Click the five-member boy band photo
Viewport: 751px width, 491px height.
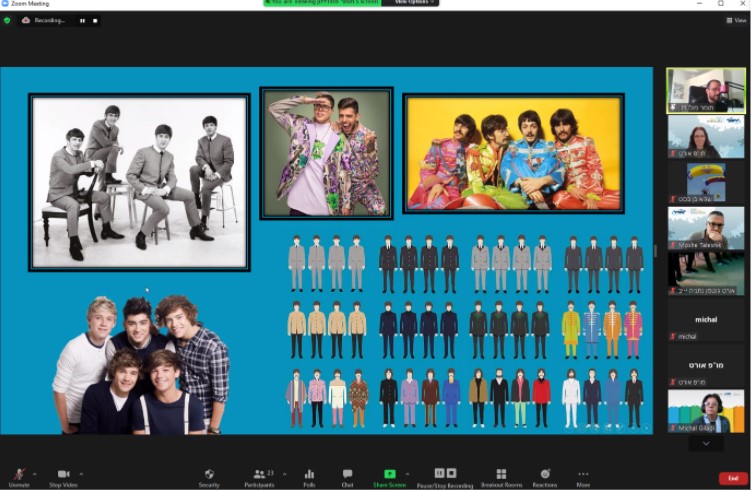[141, 365]
